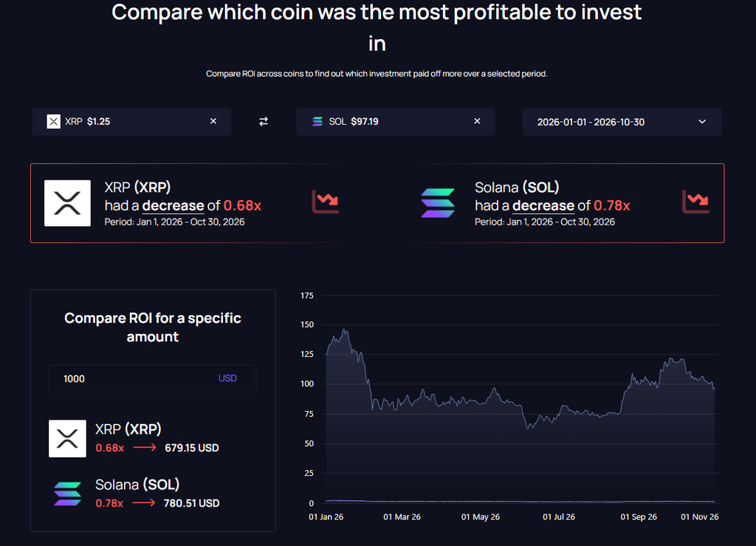Click the '01 Jan 26' chart axis label
Screen dimensions: 756x546
(x=326, y=517)
